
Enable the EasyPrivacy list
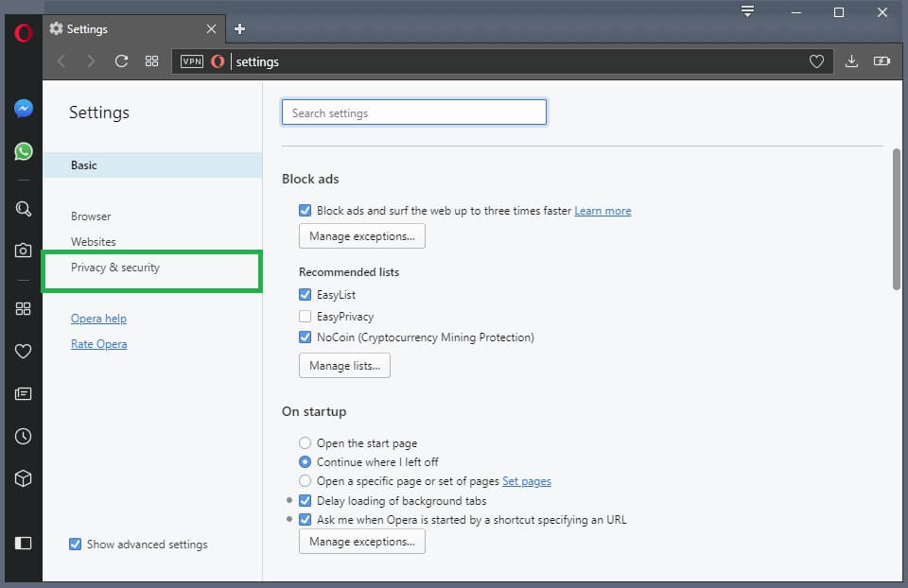coord(305,316)
